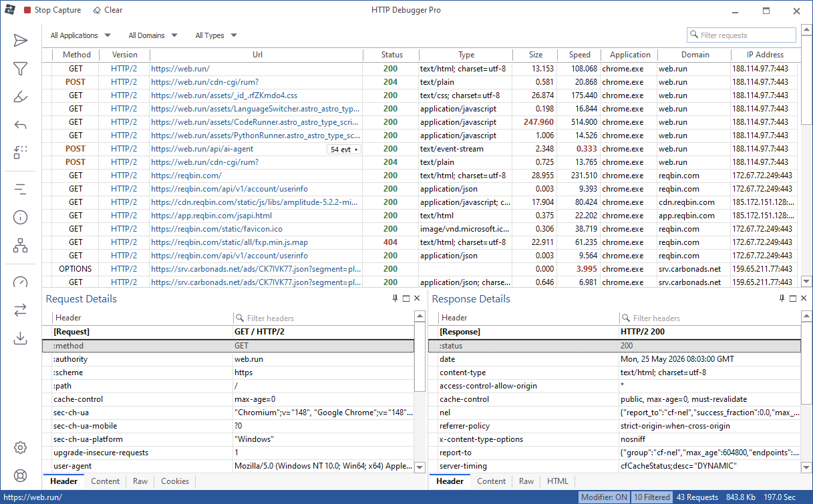
Task: Open the All Applications dropdown
Action: click(81, 35)
